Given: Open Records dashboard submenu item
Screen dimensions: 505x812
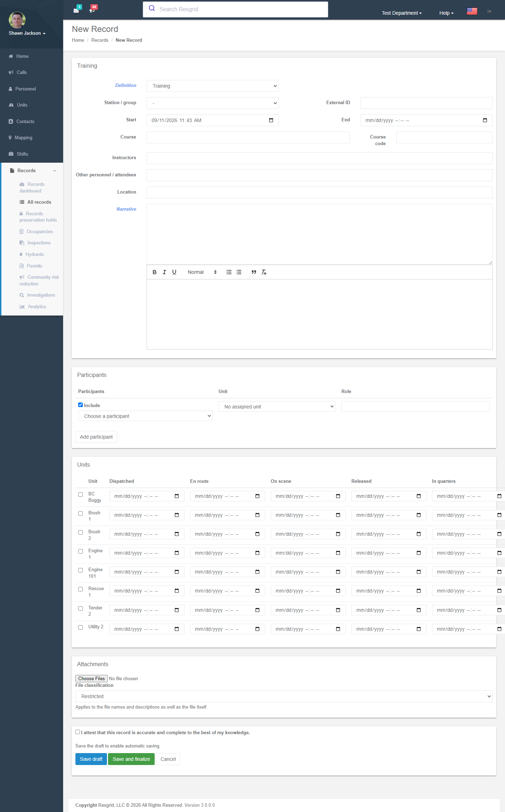Looking at the screenshot, I should [32, 188].
